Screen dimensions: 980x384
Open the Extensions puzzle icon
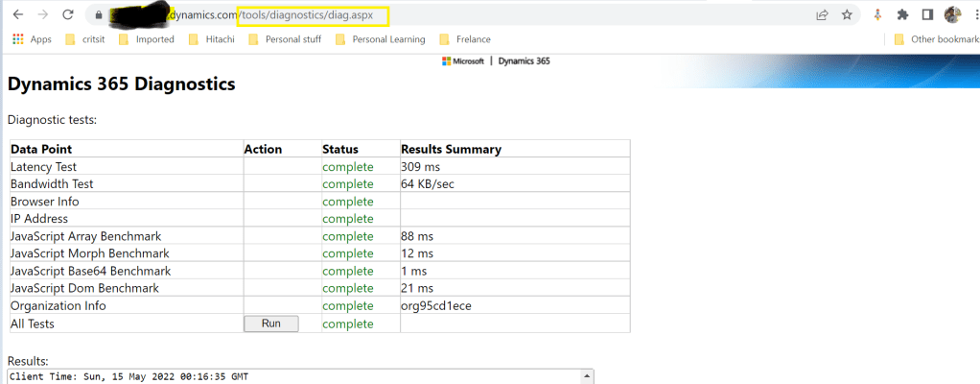[902, 15]
